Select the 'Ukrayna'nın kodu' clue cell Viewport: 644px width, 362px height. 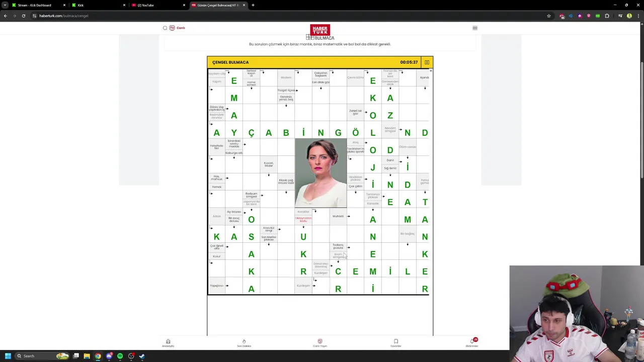coord(303,219)
